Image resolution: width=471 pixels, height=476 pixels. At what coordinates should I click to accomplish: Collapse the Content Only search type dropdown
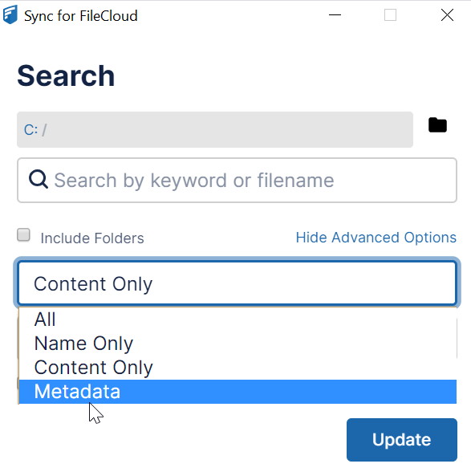click(237, 283)
